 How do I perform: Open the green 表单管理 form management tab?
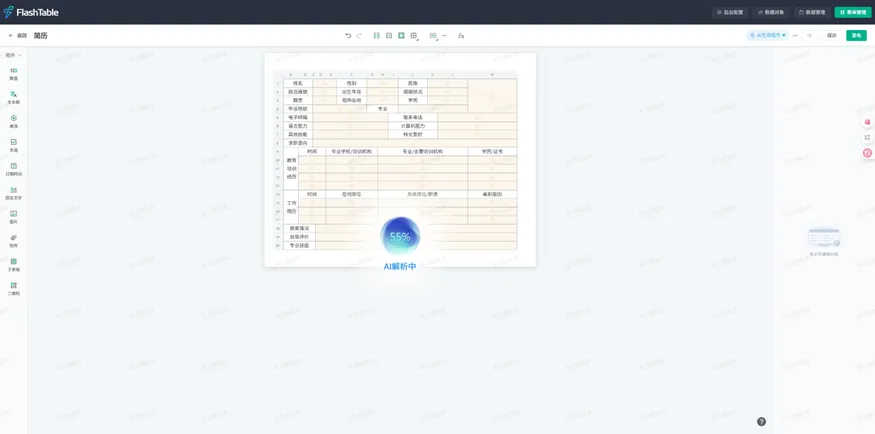point(853,12)
